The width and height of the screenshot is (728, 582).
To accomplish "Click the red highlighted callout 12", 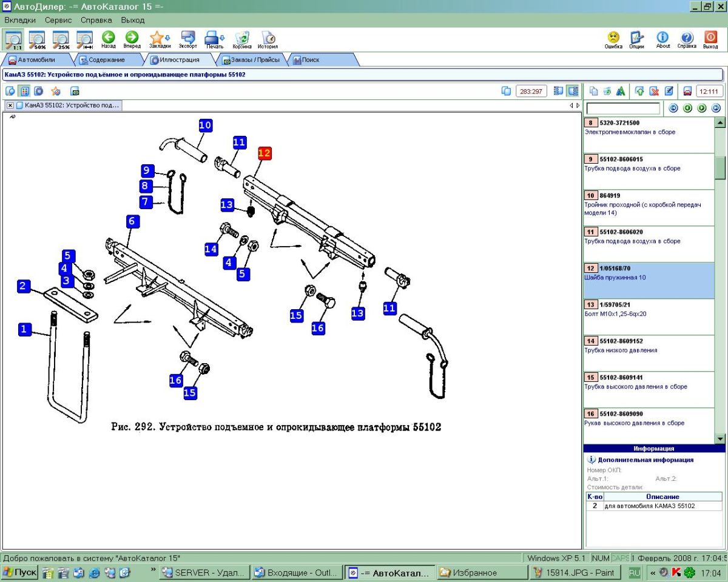I will (x=265, y=153).
